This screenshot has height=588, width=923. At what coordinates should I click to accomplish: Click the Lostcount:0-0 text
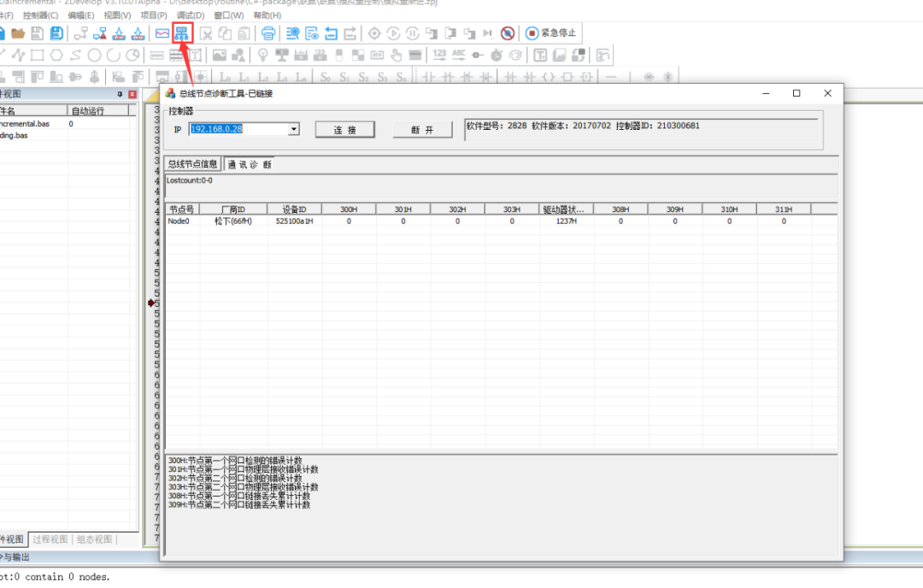point(190,180)
